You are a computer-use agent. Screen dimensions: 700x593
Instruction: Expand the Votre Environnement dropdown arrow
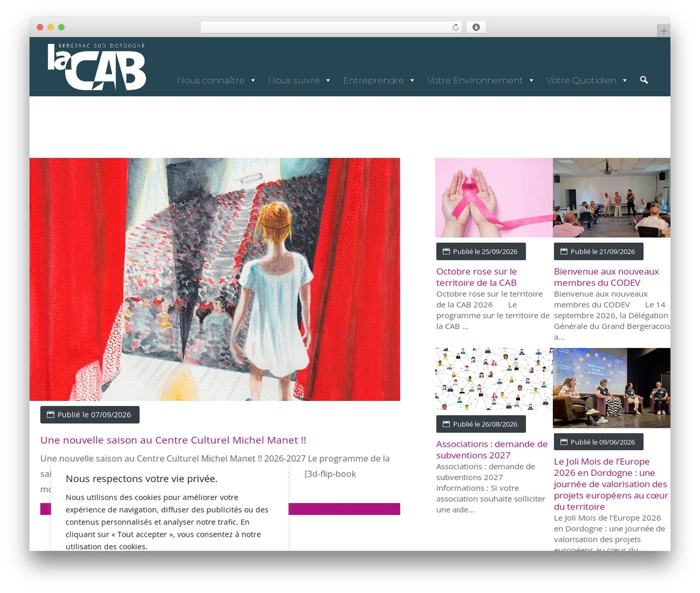pos(532,80)
